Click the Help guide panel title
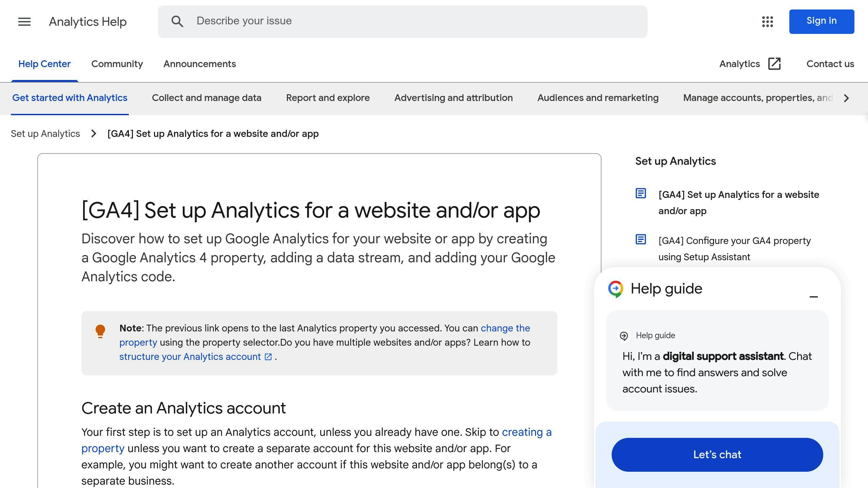This screenshot has height=488, width=868. (x=666, y=289)
